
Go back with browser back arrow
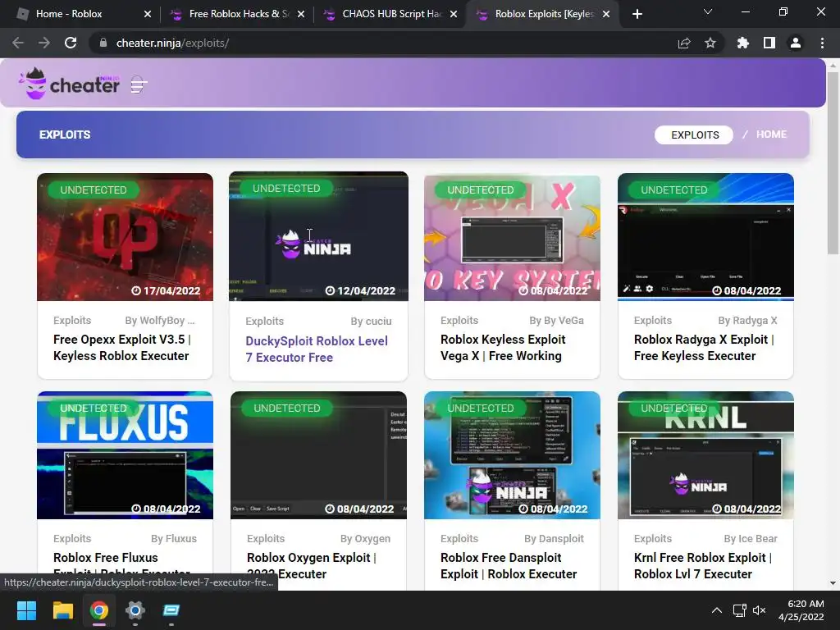click(18, 43)
